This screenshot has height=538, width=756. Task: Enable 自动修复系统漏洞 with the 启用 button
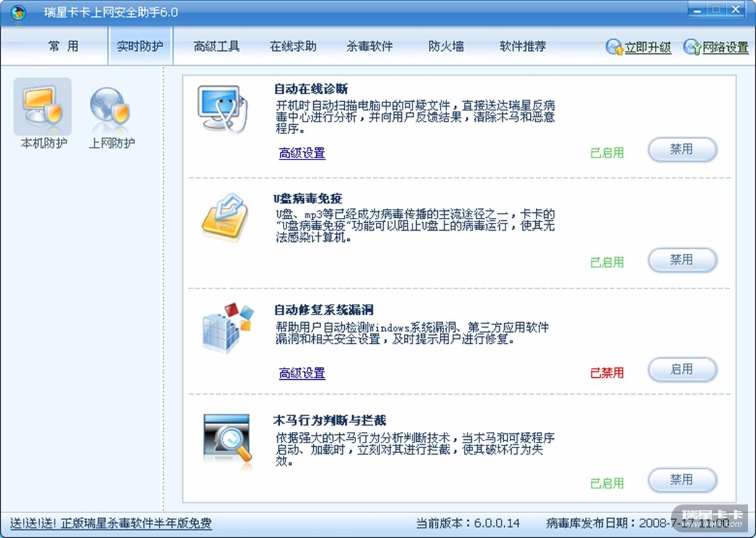click(682, 370)
